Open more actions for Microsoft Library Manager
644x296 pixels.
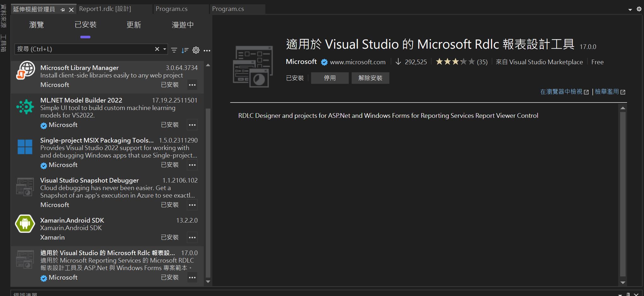[x=192, y=85]
